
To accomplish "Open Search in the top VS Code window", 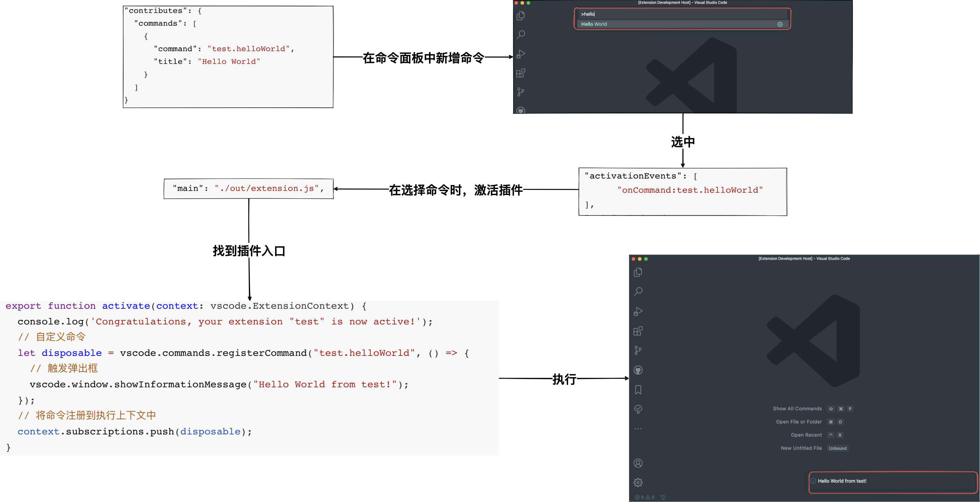I will click(x=521, y=35).
